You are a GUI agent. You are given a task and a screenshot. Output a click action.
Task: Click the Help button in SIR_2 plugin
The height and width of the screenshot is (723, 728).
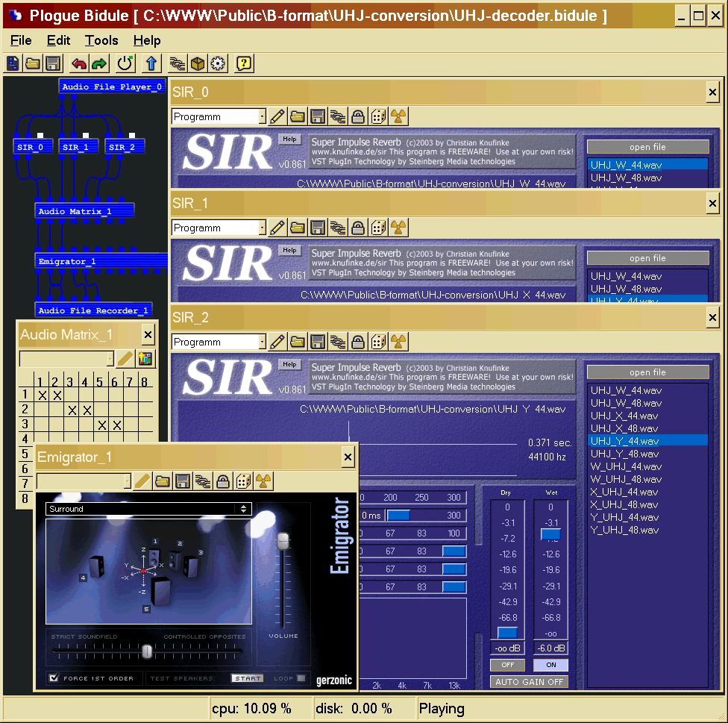click(289, 365)
